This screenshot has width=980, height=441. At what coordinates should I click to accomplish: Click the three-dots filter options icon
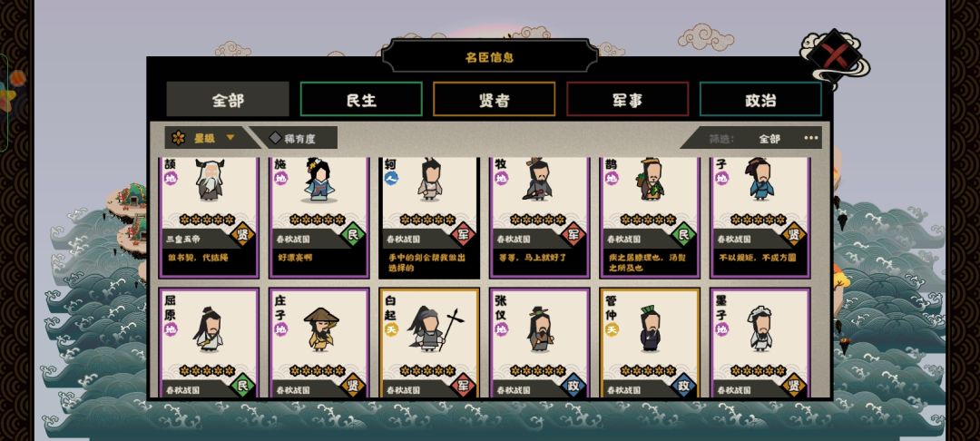click(x=810, y=138)
